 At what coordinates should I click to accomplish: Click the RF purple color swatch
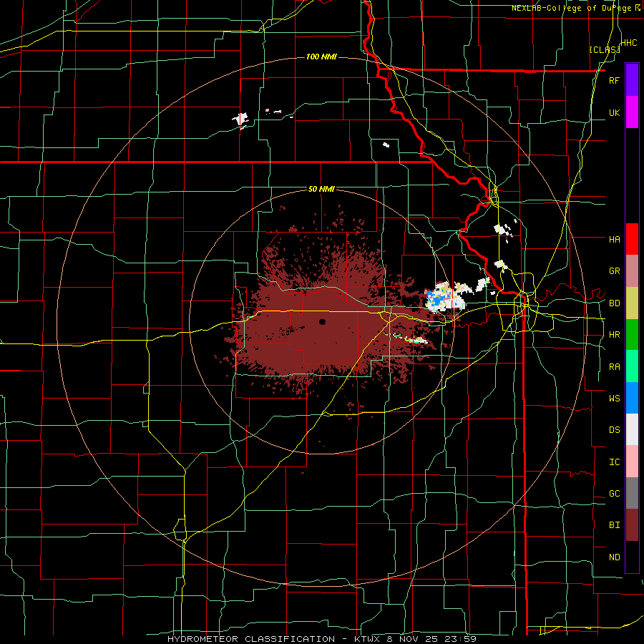coord(632,79)
